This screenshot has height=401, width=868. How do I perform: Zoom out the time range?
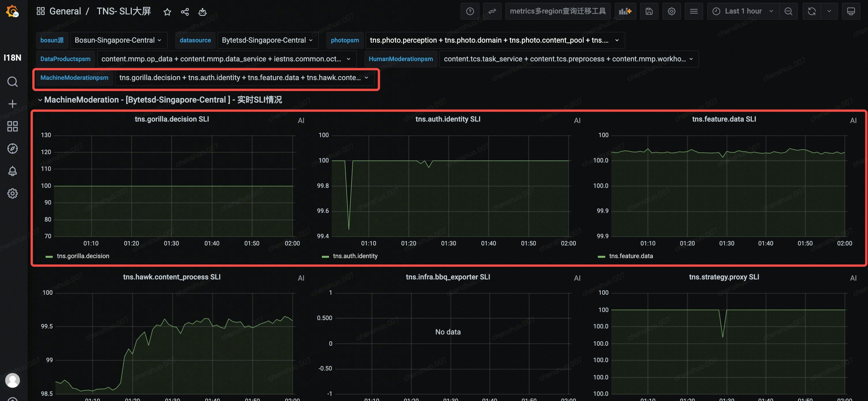coord(788,11)
